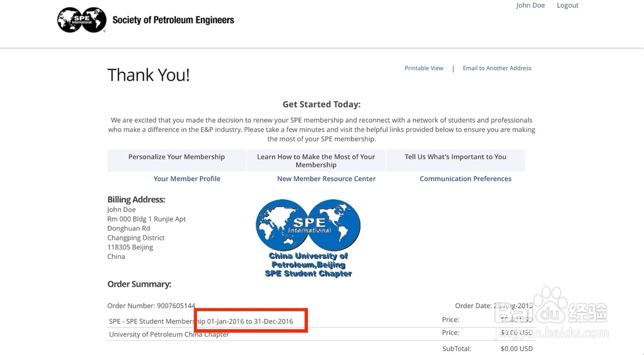Select Learn How to Make the Most heading
The height and width of the screenshot is (355, 644).
point(316,160)
